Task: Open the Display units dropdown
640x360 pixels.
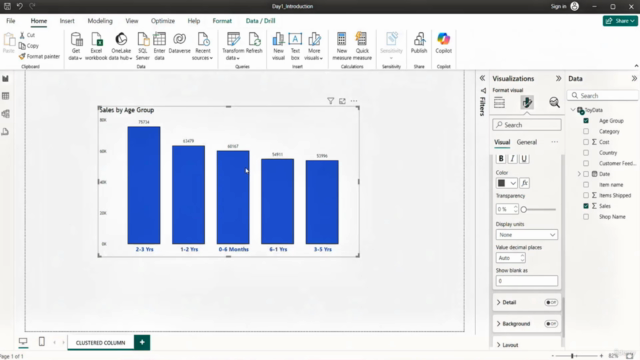Action: (527, 235)
